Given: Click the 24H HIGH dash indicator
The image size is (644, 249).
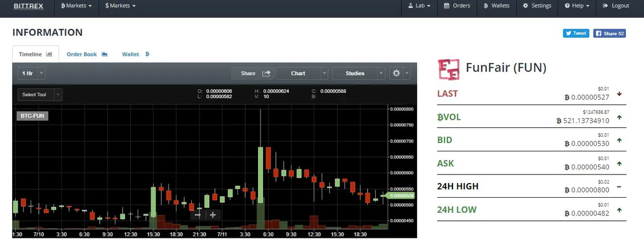Looking at the screenshot, I should tap(619, 187).
